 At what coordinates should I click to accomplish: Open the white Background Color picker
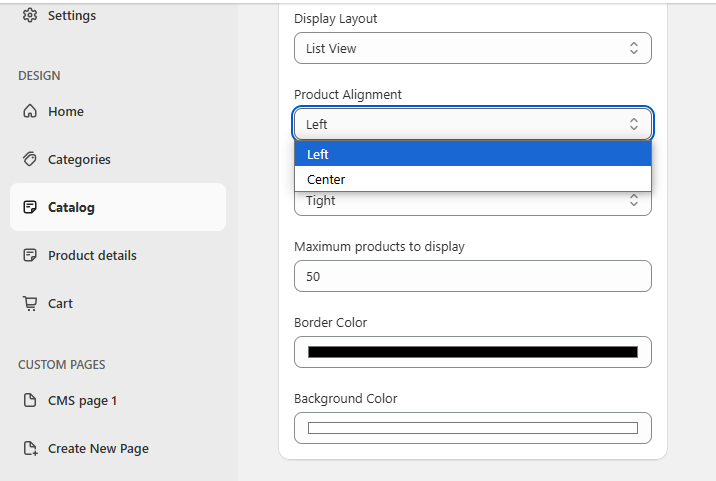473,428
